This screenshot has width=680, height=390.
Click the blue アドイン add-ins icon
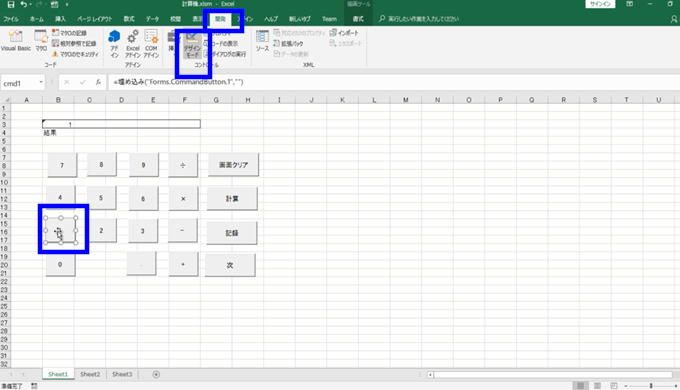[x=114, y=43]
